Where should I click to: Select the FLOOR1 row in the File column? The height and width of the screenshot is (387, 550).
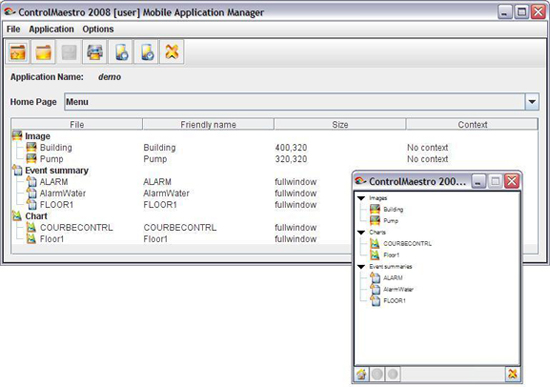point(56,205)
